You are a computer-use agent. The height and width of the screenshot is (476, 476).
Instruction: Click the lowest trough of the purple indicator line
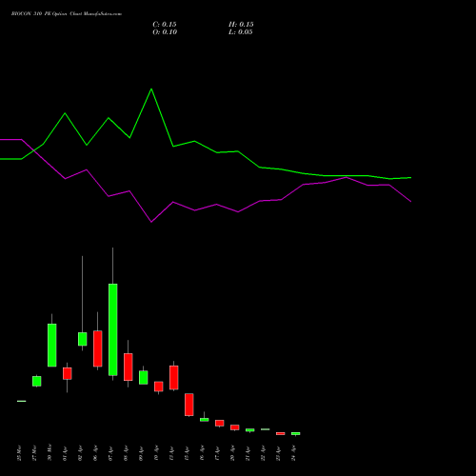pyautogui.click(x=151, y=222)
